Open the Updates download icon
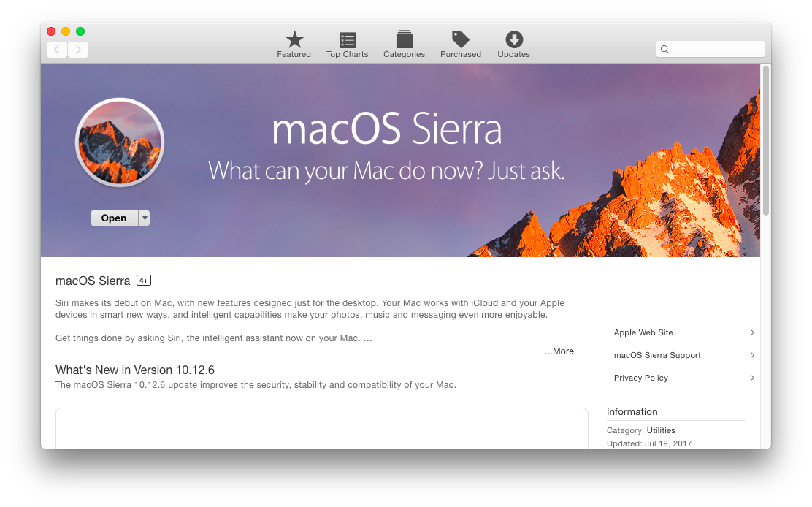 pyautogui.click(x=514, y=39)
